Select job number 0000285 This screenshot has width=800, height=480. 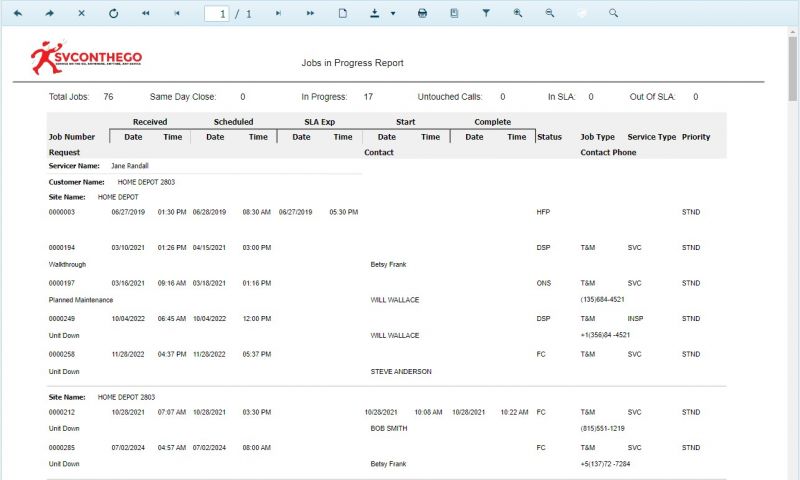coord(62,448)
